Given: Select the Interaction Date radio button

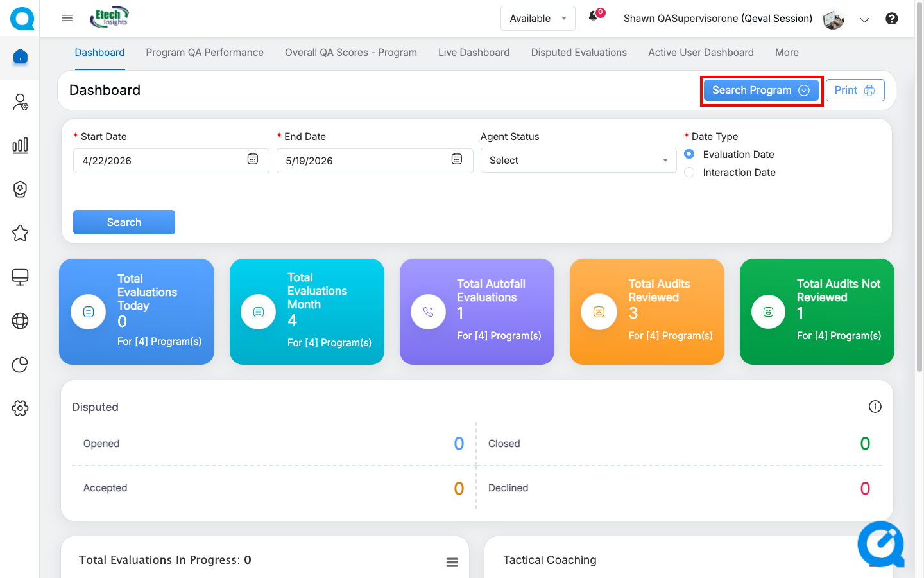Looking at the screenshot, I should (x=689, y=172).
